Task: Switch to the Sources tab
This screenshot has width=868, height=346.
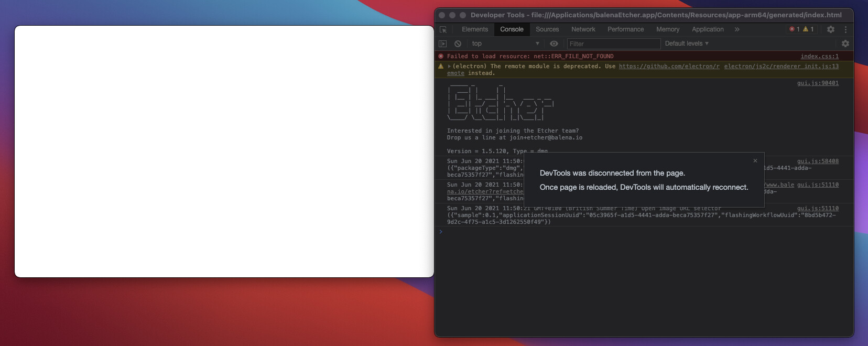Action: click(547, 29)
